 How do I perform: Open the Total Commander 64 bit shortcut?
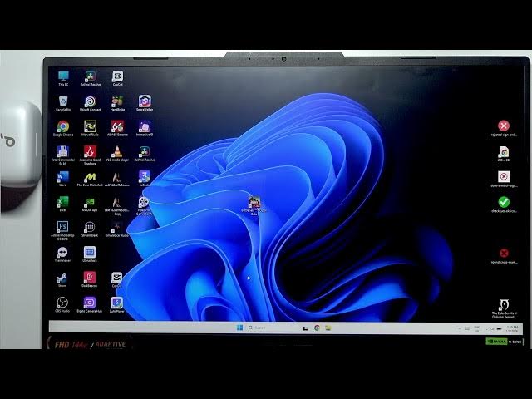pos(63,155)
